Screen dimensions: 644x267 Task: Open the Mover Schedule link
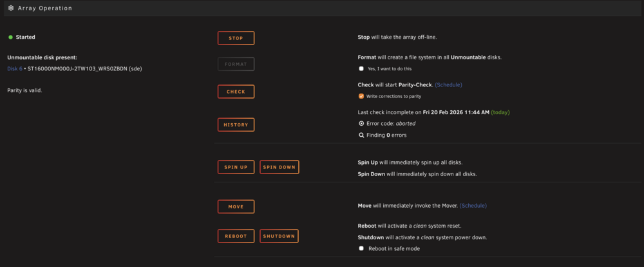pos(473,205)
